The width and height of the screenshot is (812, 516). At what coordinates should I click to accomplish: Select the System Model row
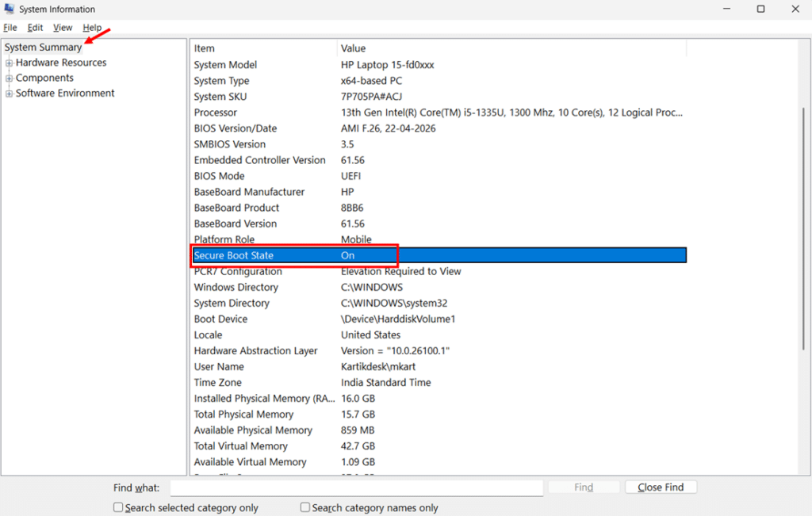[439, 65]
